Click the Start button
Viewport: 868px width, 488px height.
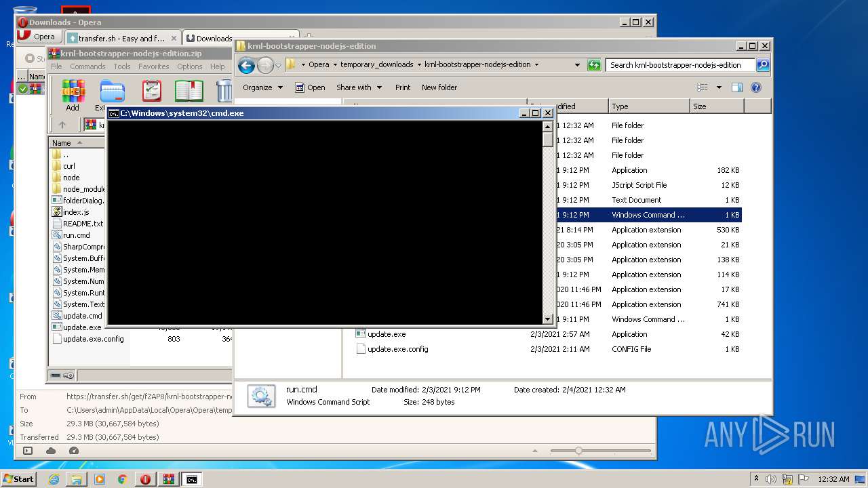point(18,479)
